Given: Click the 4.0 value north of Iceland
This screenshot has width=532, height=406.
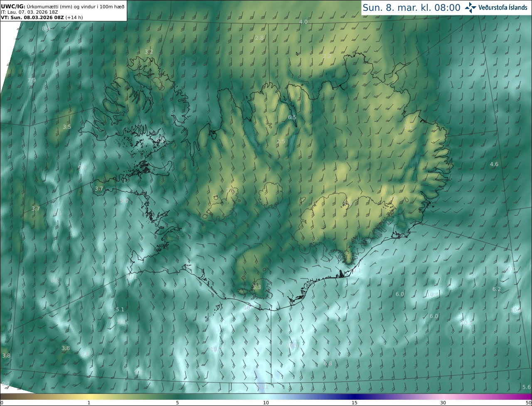Looking at the screenshot, I should (303, 22).
